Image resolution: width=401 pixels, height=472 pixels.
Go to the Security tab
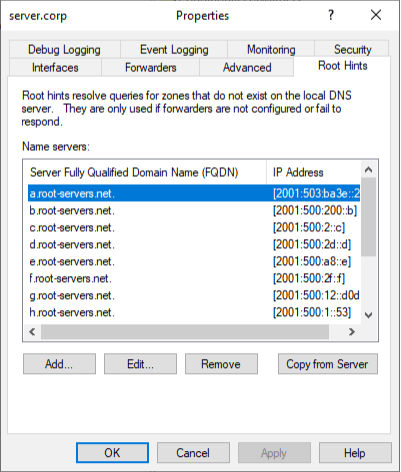pos(352,49)
